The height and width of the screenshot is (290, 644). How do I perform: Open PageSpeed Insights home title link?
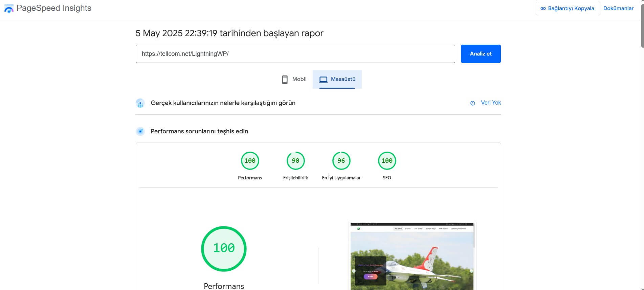pyautogui.click(x=54, y=8)
